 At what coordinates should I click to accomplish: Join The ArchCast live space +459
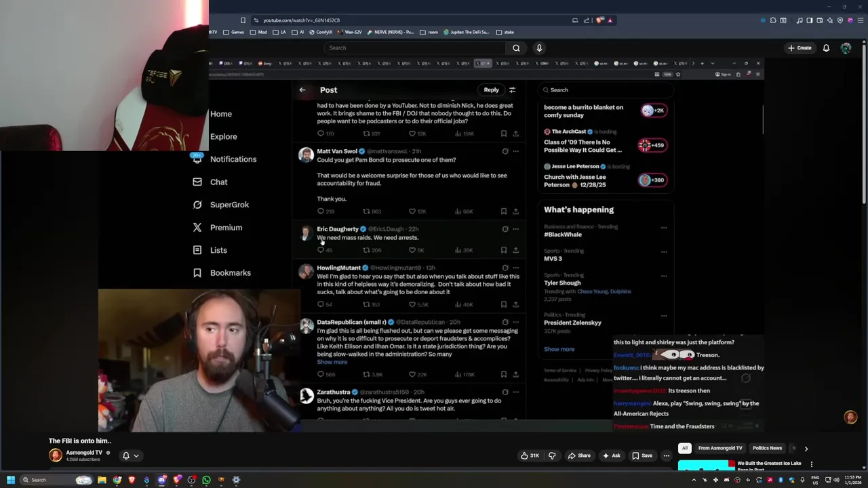point(652,145)
